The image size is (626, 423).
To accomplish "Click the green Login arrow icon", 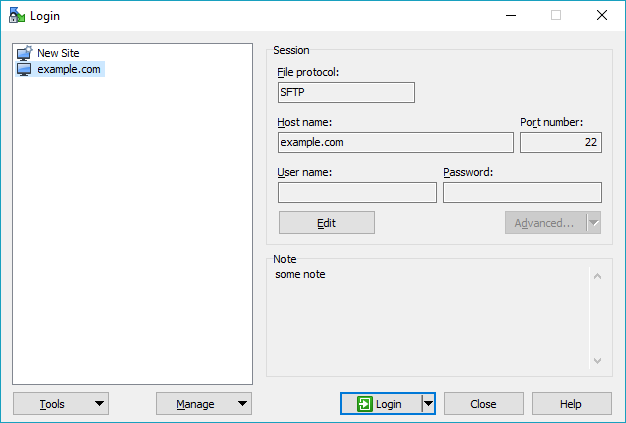I will pos(365,404).
